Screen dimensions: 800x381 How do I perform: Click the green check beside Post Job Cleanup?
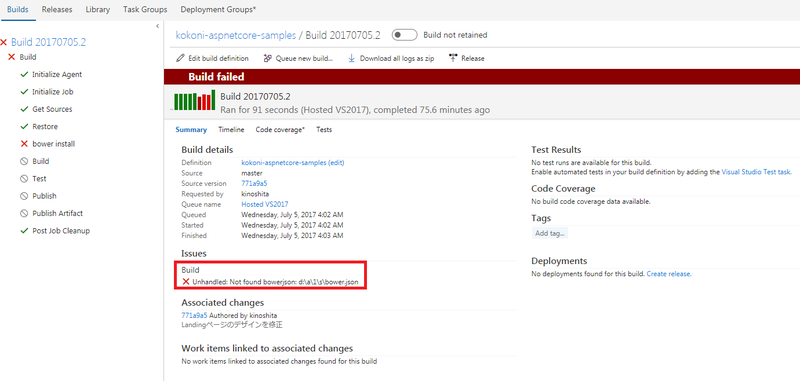24,231
